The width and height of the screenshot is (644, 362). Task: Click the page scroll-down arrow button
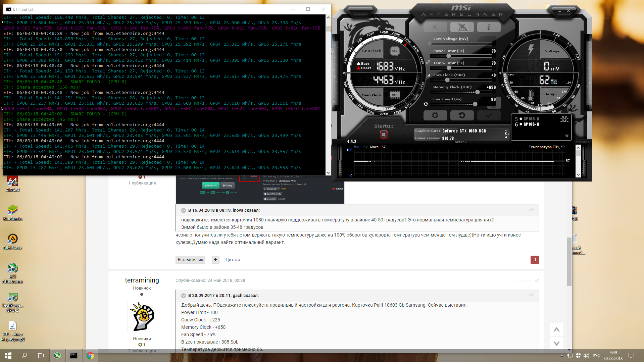point(556,343)
